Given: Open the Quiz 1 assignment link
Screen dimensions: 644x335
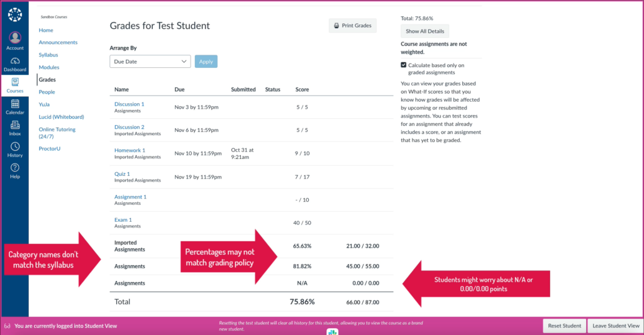Looking at the screenshot, I should coord(122,173).
